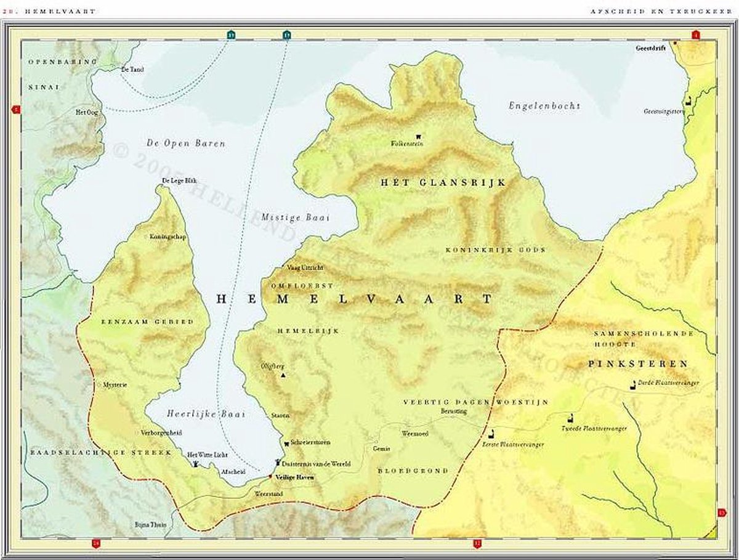
Task: Click the Verborgenheid place name
Action: (161, 433)
